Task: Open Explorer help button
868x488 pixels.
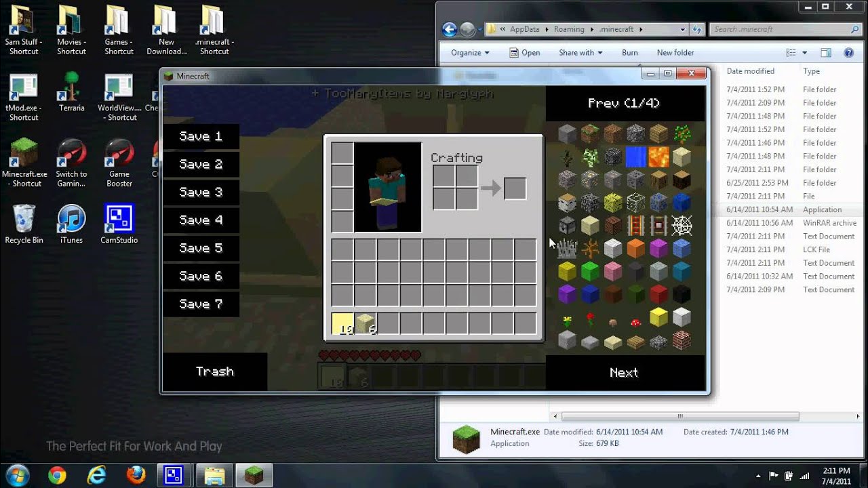Action: (x=848, y=53)
